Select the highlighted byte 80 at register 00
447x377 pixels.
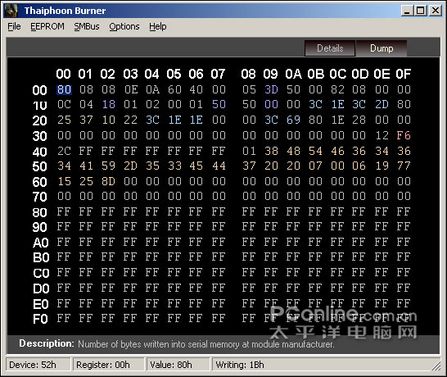point(64,89)
